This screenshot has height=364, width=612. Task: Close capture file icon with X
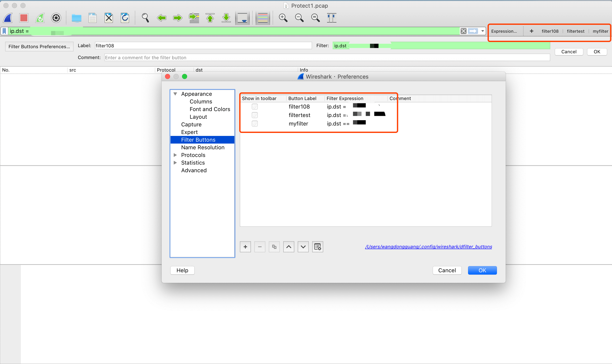[109, 18]
